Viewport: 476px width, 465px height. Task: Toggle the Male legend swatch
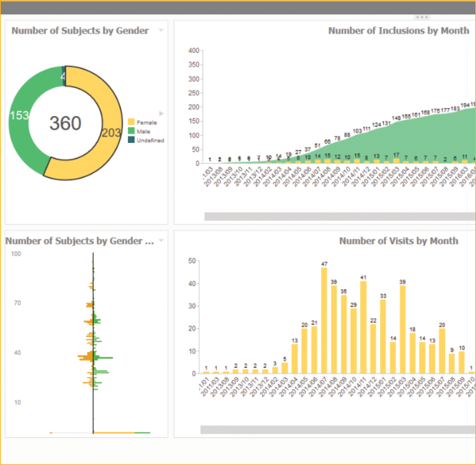tap(131, 131)
